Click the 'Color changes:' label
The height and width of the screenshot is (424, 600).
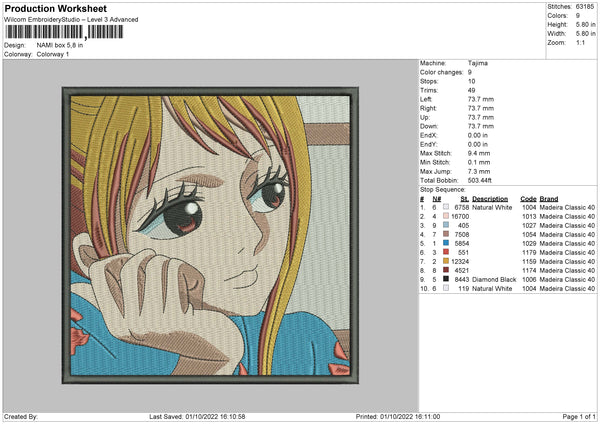point(441,72)
